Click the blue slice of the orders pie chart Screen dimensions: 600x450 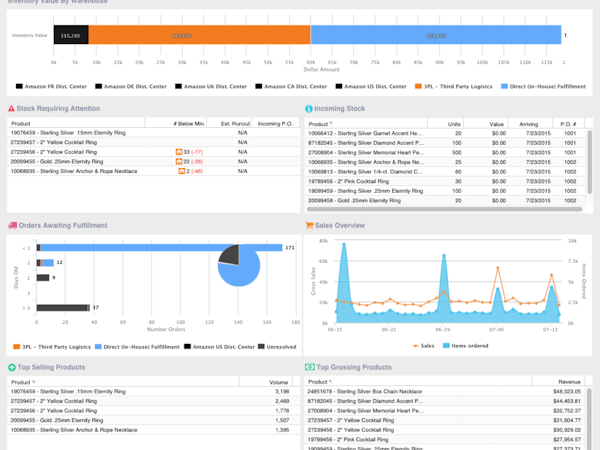tap(241, 272)
